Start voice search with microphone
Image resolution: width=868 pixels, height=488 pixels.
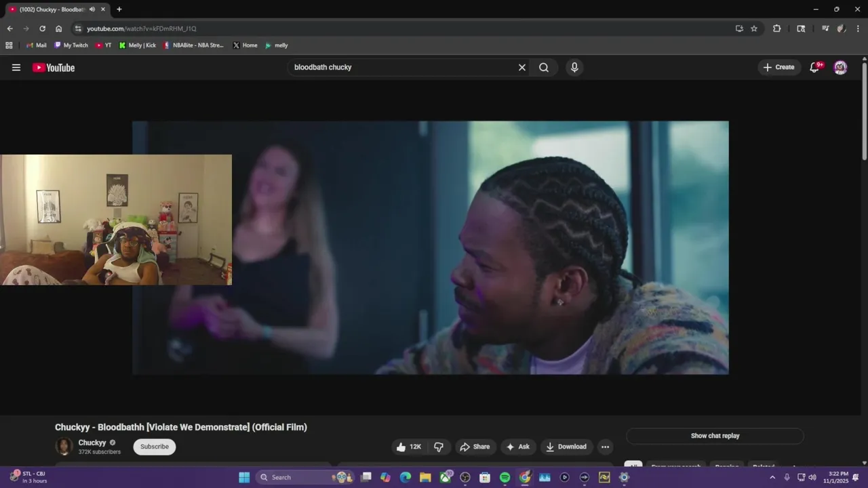574,67
